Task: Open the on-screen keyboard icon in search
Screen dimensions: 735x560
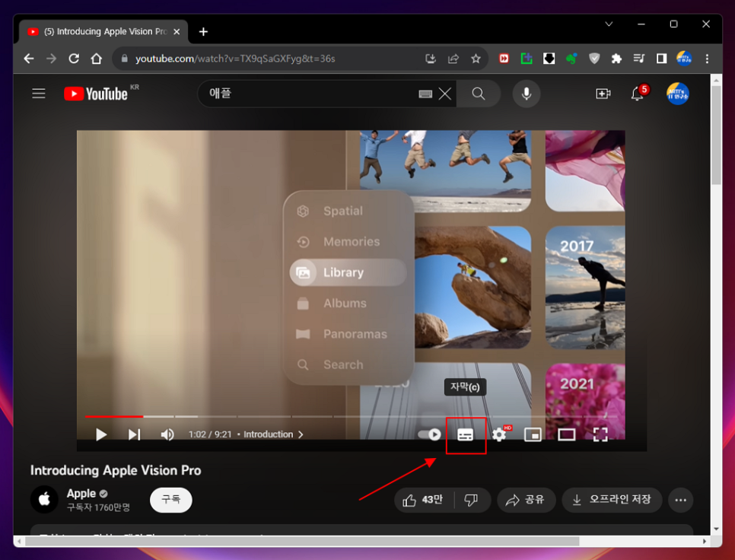Action: pyautogui.click(x=425, y=94)
